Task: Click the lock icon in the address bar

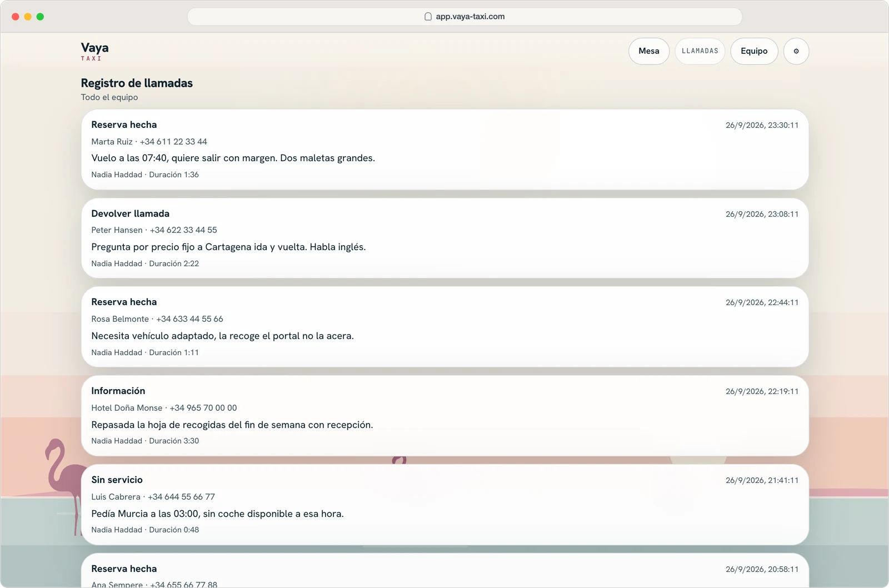Action: pos(428,17)
